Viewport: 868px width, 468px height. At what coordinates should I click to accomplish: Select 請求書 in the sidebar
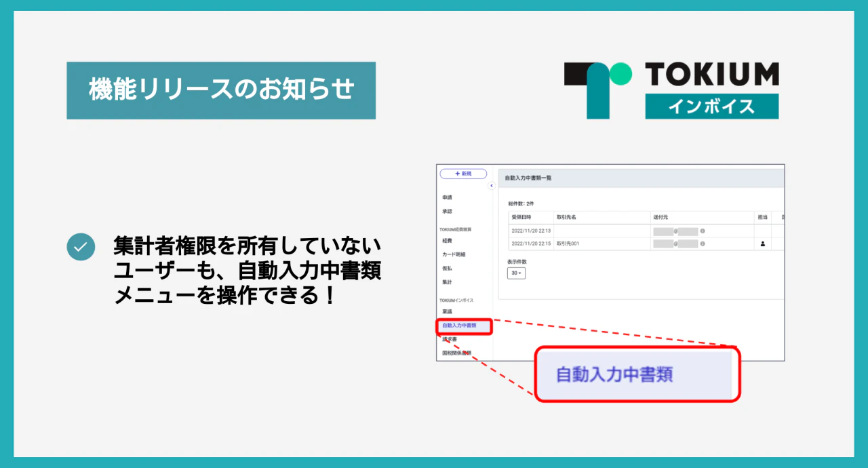click(450, 339)
